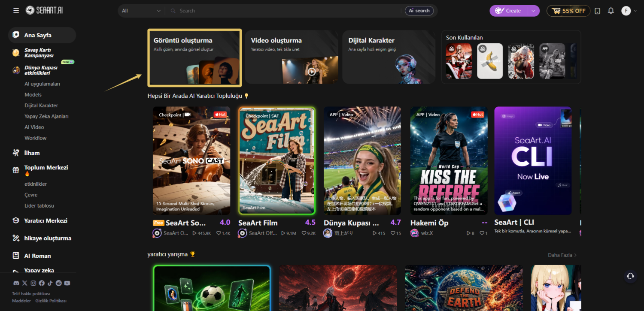Click the Yaratıcı Merkezi graduation cap icon
Viewport: 644px width, 311px height.
pyautogui.click(x=16, y=220)
